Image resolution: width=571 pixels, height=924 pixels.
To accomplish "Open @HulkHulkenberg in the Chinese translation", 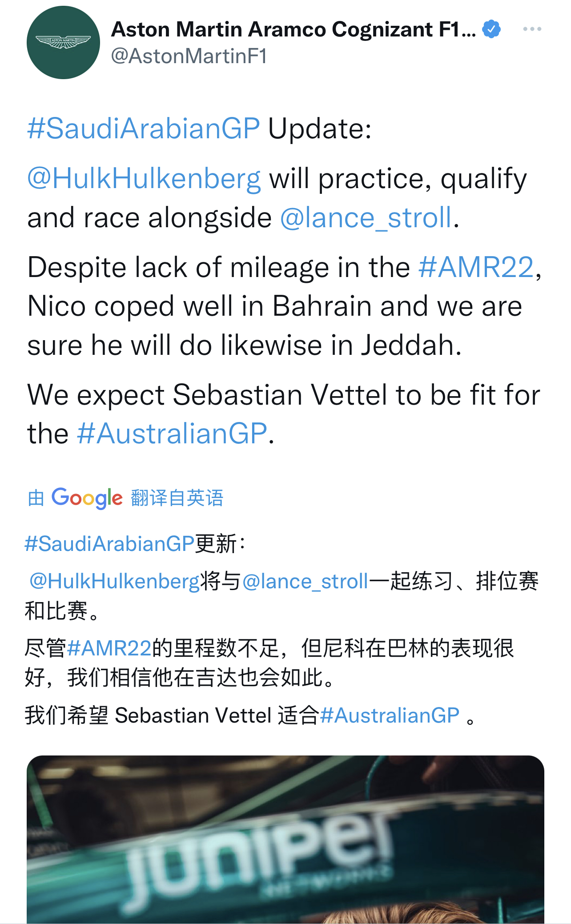I will (x=114, y=581).
